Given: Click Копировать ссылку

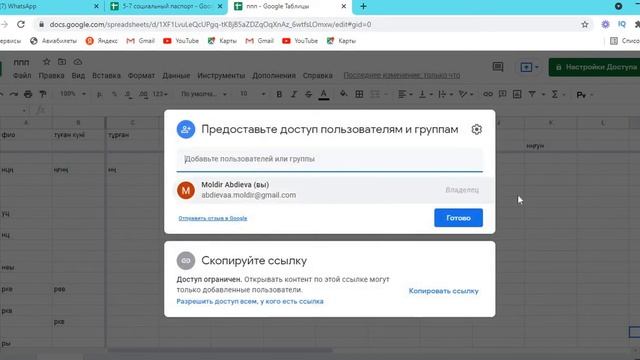Looking at the screenshot, I should tap(444, 291).
